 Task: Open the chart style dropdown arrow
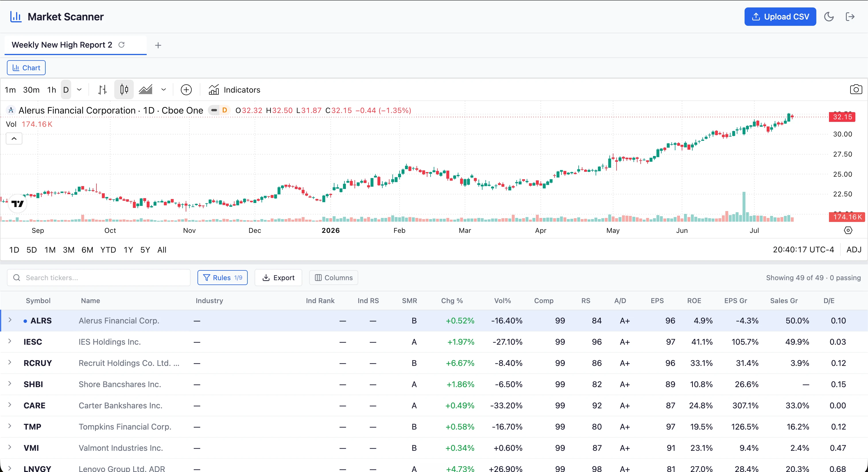point(163,90)
